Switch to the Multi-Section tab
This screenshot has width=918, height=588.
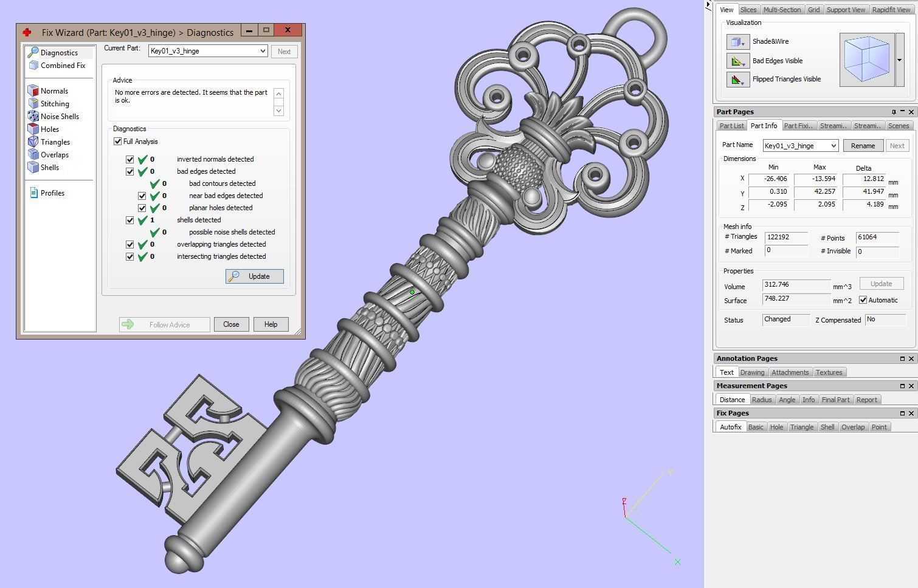pos(782,10)
